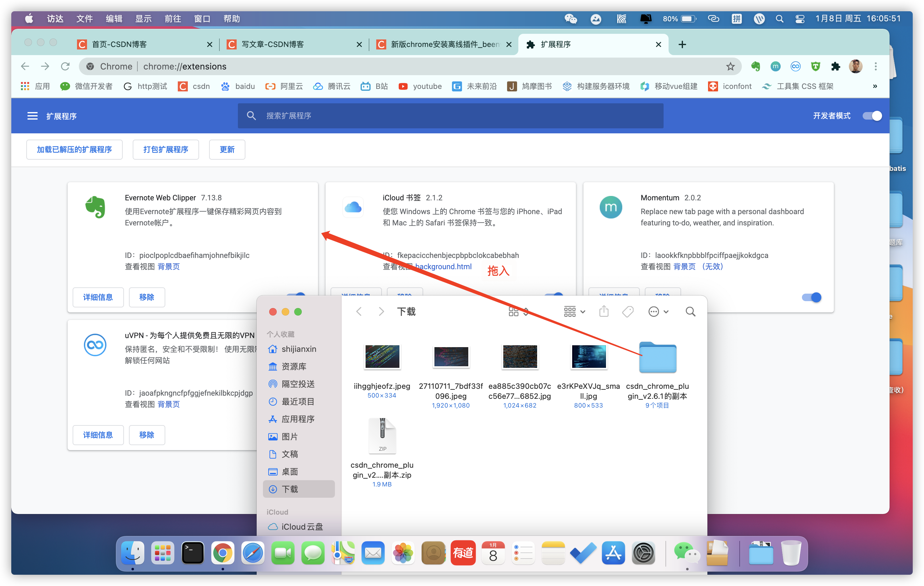Open Terminal from the Dock
924x586 pixels.
192,553
